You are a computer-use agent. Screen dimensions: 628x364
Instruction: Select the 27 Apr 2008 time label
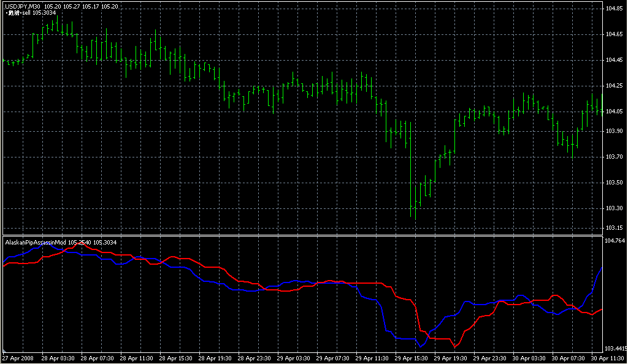(x=18, y=358)
